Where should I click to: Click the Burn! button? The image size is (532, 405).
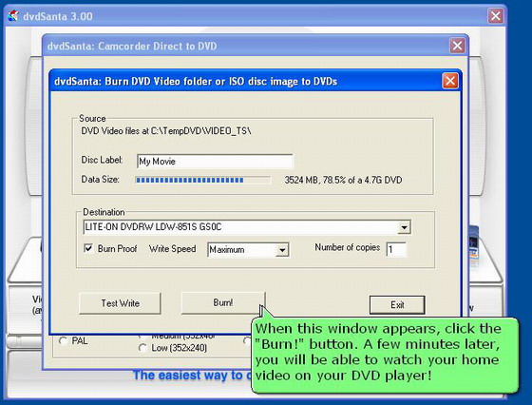pyautogui.click(x=223, y=302)
